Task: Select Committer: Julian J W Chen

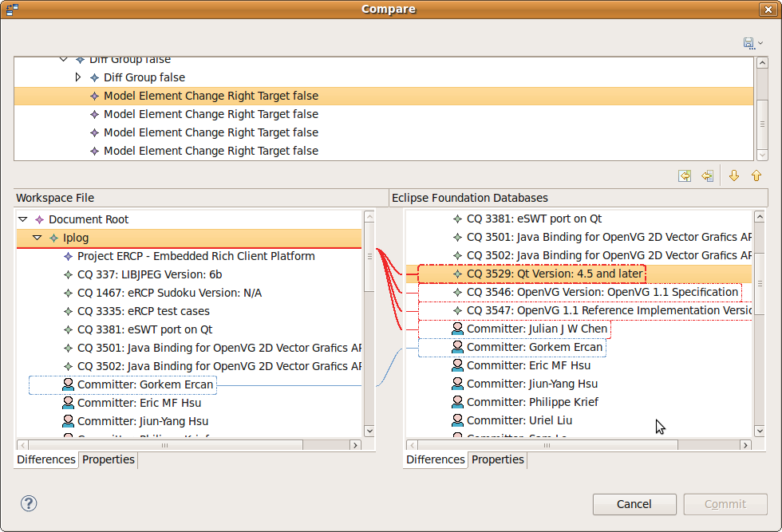Action: coord(537,329)
